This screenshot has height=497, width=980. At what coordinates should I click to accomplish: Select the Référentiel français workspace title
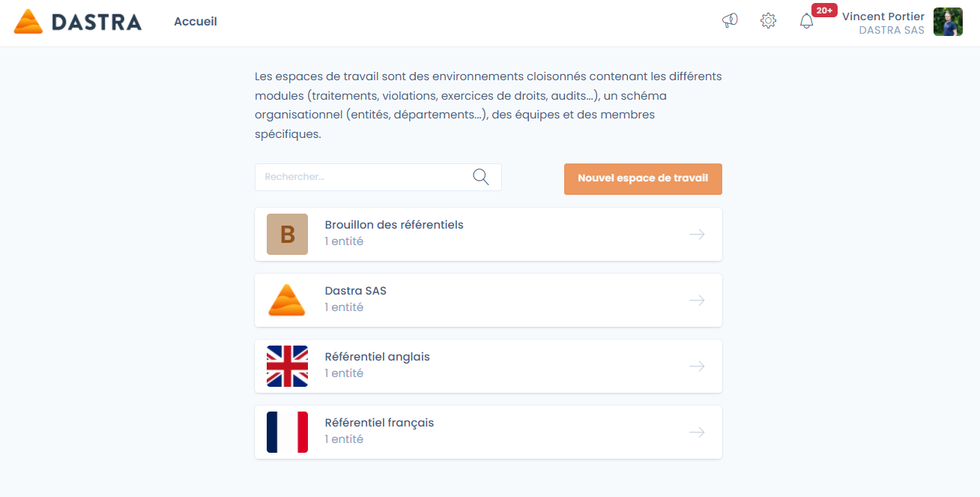379,423
